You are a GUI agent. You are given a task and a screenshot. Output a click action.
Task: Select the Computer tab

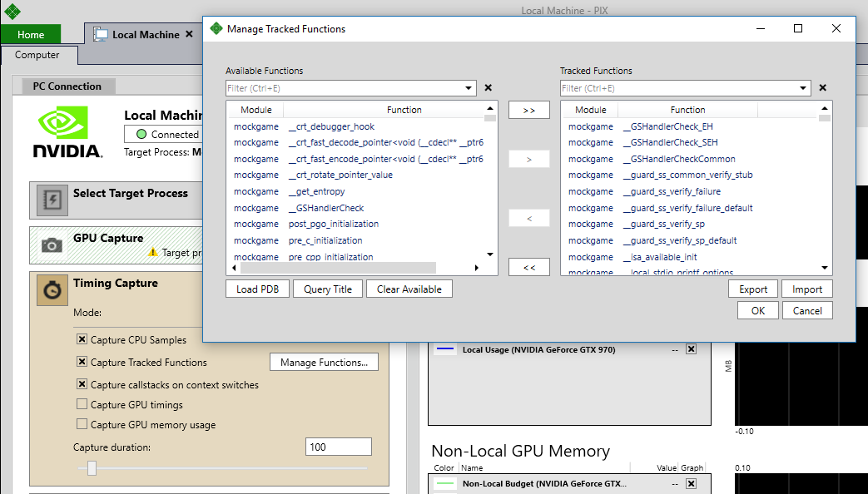click(37, 55)
